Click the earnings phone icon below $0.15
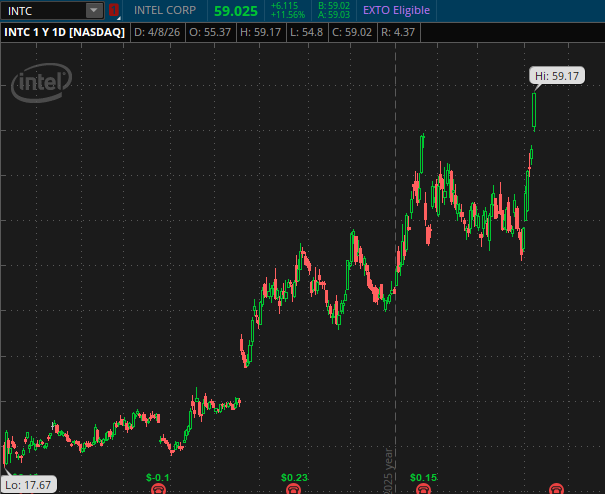The width and height of the screenshot is (605, 494). click(423, 489)
